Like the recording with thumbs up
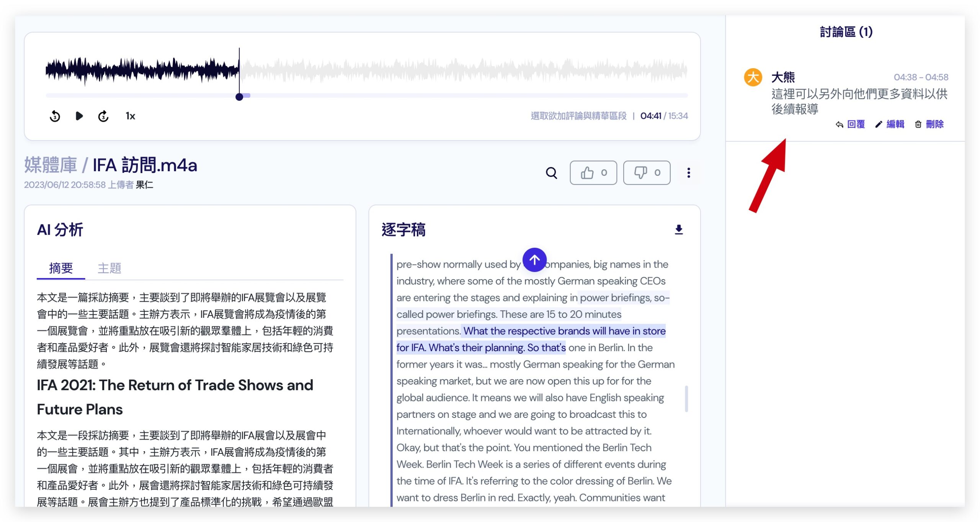This screenshot has width=980, height=522. pyautogui.click(x=593, y=173)
